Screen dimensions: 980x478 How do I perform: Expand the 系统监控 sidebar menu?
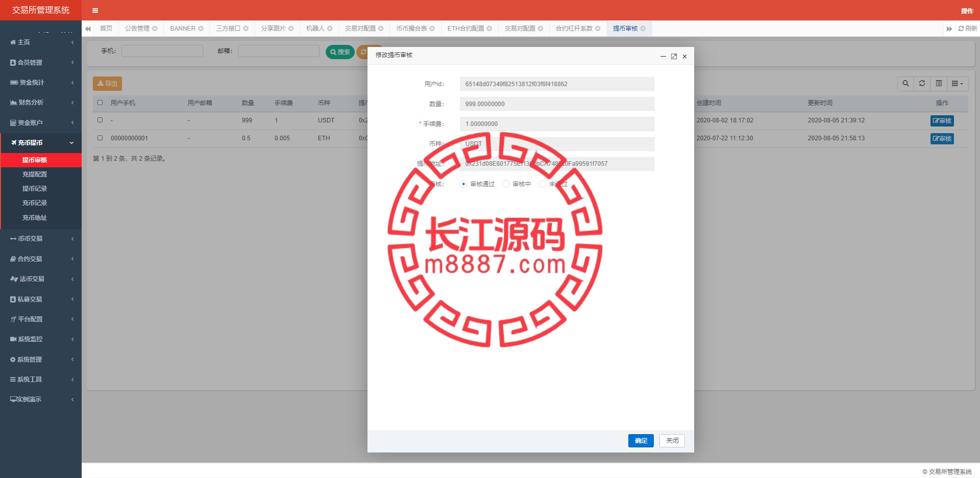(41, 339)
